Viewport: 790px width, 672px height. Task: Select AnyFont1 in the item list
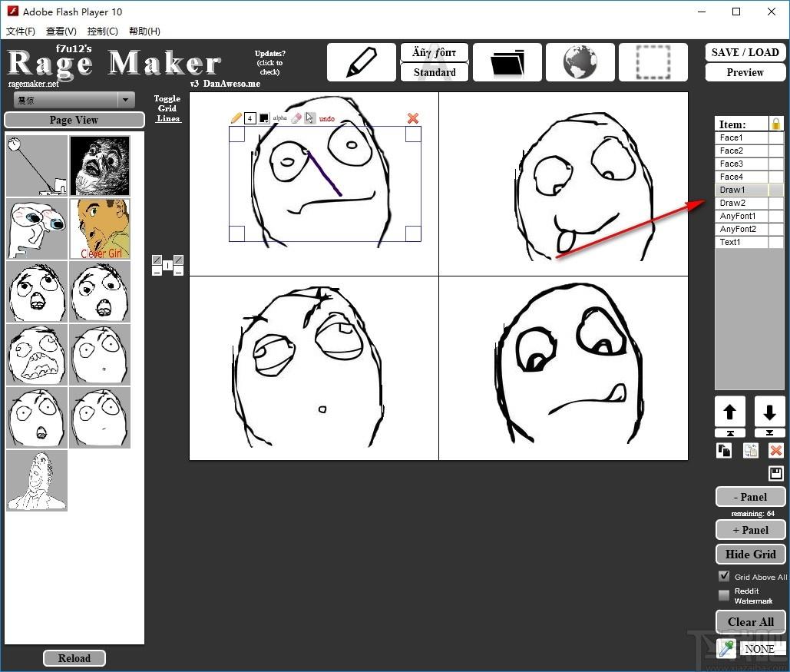741,216
